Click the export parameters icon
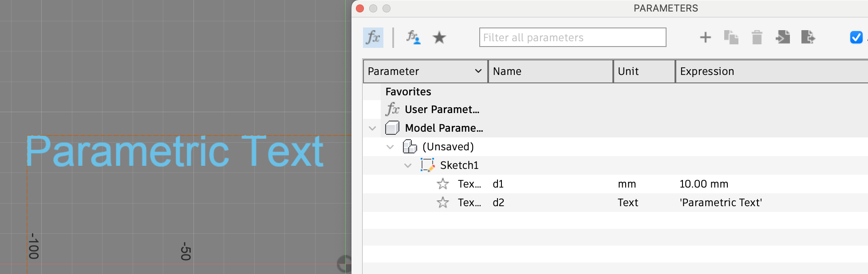The width and height of the screenshot is (868, 274). point(808,38)
